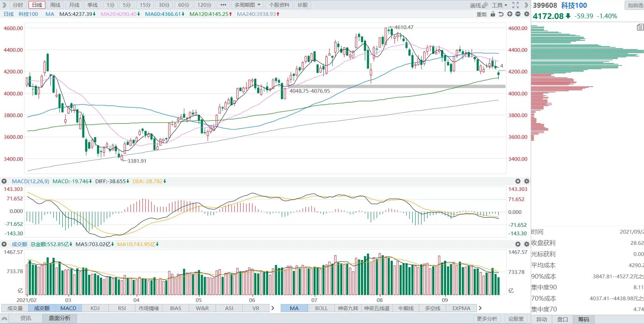644x324 pixels.
Task: Open 个股资料 stock info
Action: [x=279, y=5]
